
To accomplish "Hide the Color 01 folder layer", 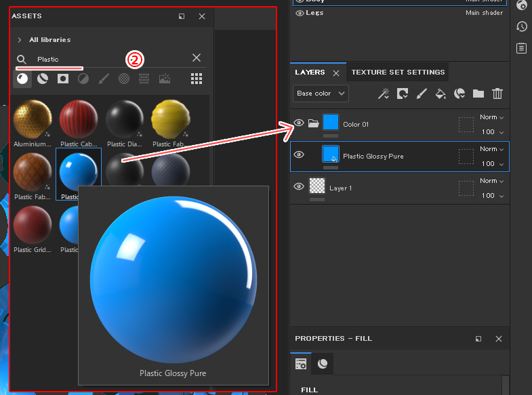I will [x=299, y=123].
